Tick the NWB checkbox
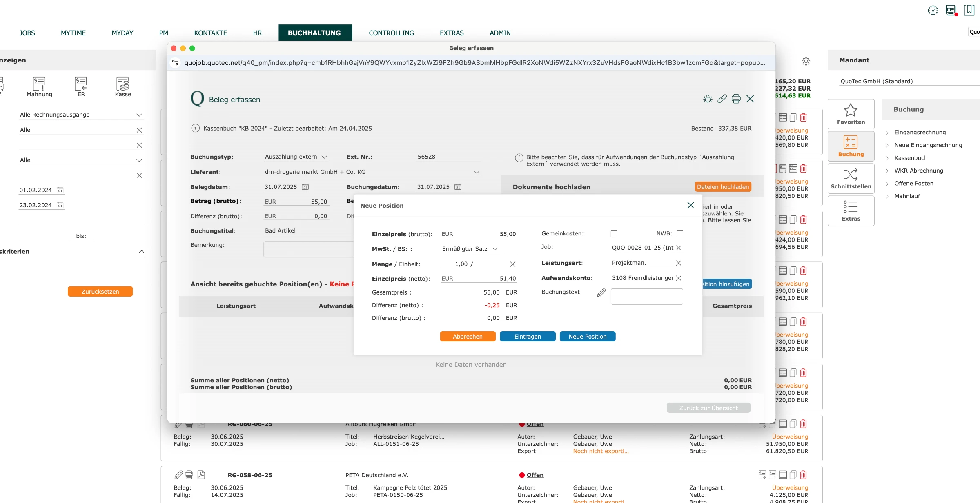Image resolution: width=980 pixels, height=503 pixels. click(x=680, y=234)
